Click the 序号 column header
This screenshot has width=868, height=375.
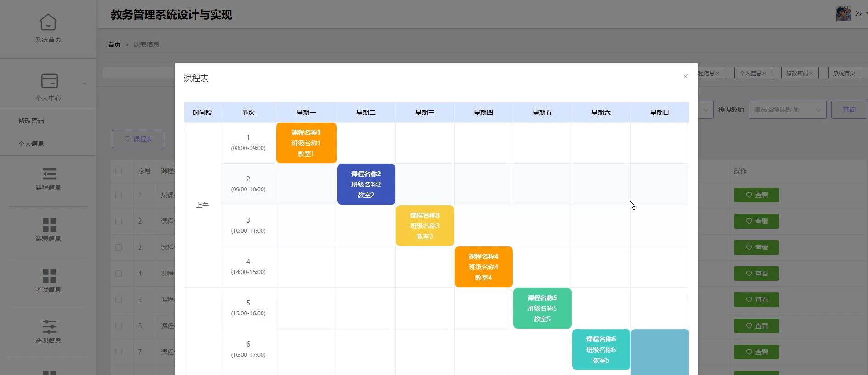[x=145, y=171]
